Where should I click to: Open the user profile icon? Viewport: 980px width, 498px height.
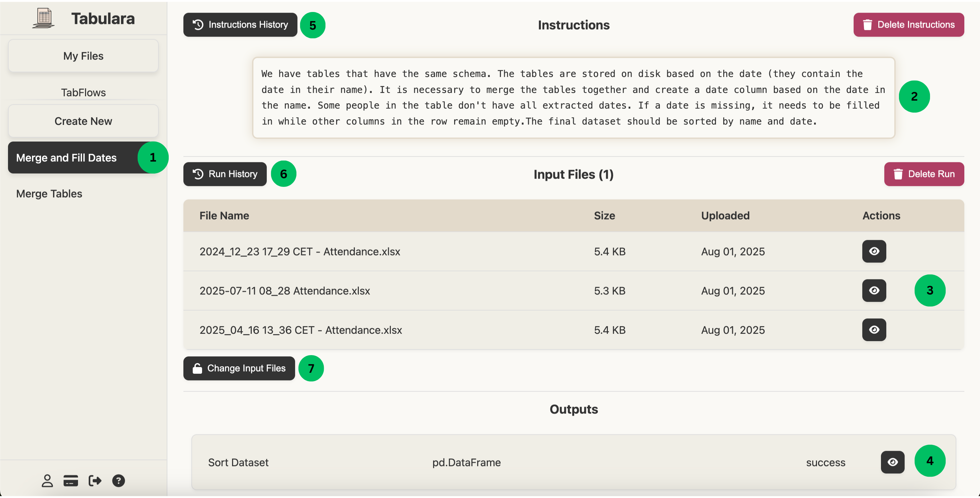point(47,481)
